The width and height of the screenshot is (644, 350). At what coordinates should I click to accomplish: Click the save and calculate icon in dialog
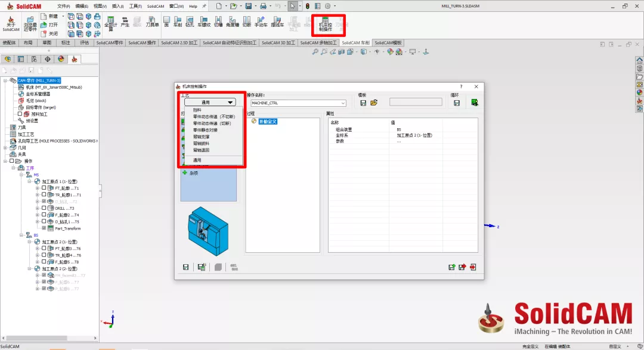click(202, 267)
